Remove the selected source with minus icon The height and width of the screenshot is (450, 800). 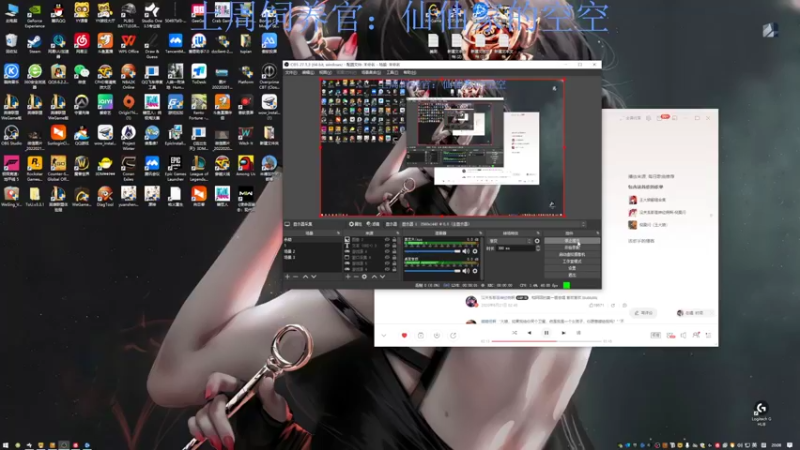coord(356,277)
